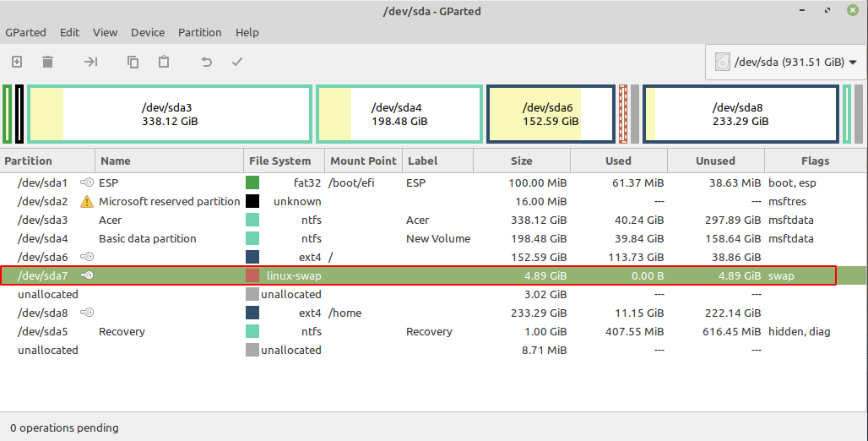This screenshot has width=868, height=441.
Task: Click the key lock icon on /dev/sda1
Action: [87, 182]
